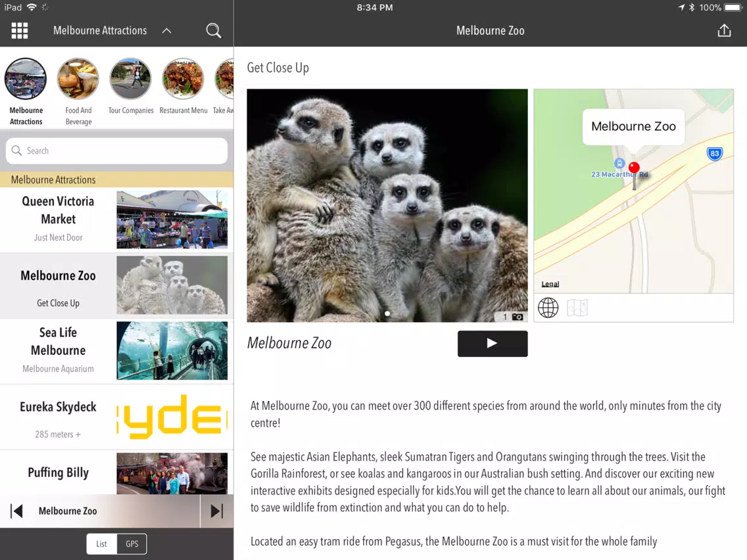Click Sea Life aquarium thumbnail photo
This screenshot has height=560, width=747.
pos(172,351)
